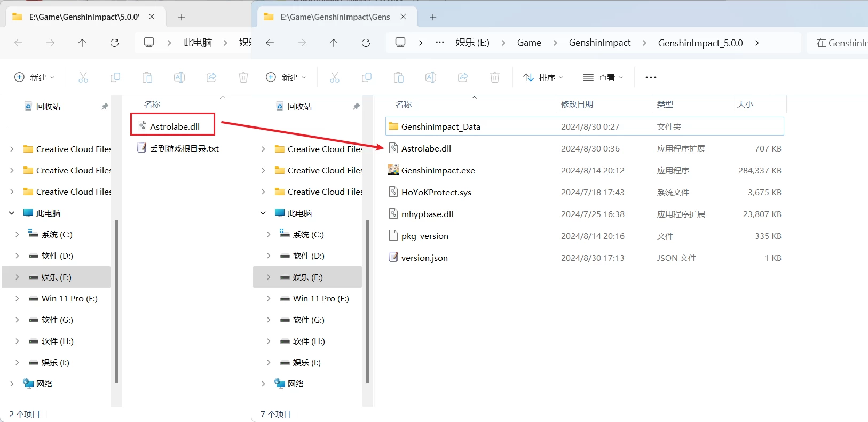Click search box 在 GenshinImpact

[x=837, y=43]
